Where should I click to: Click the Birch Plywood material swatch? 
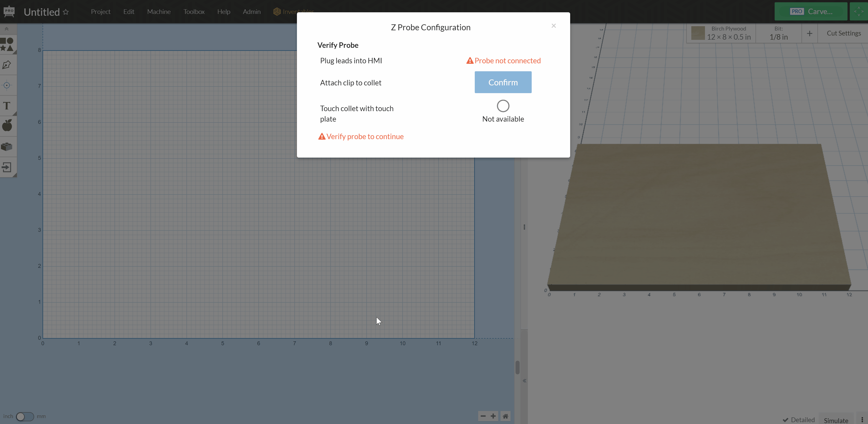(x=698, y=33)
